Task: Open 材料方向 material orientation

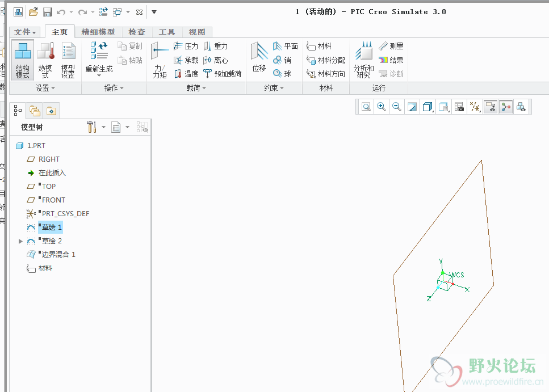Action: (x=326, y=74)
